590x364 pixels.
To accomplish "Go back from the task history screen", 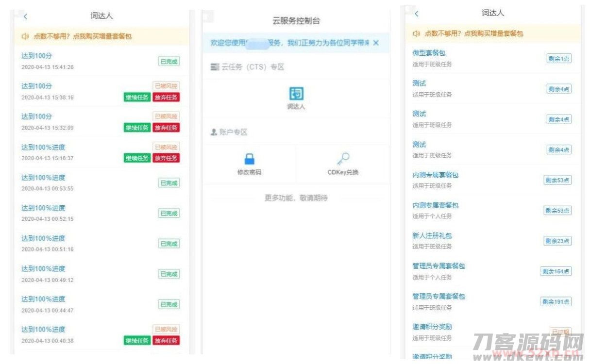I will (25, 16).
